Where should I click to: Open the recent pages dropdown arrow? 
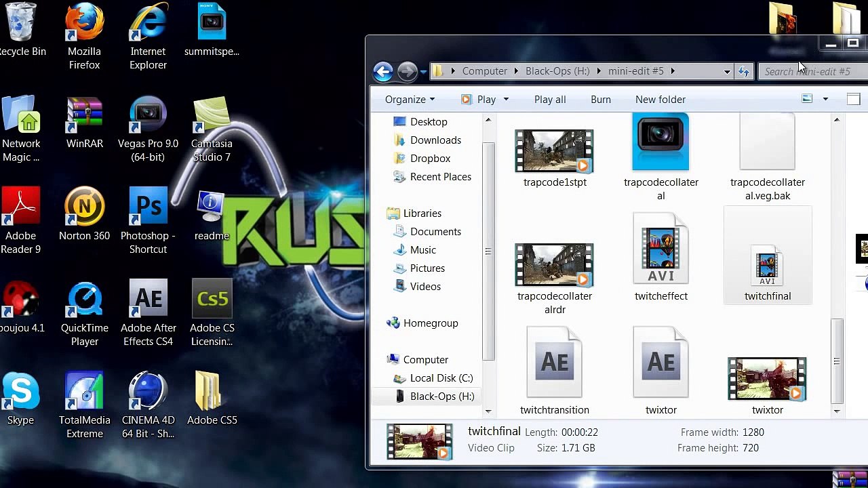tap(423, 71)
